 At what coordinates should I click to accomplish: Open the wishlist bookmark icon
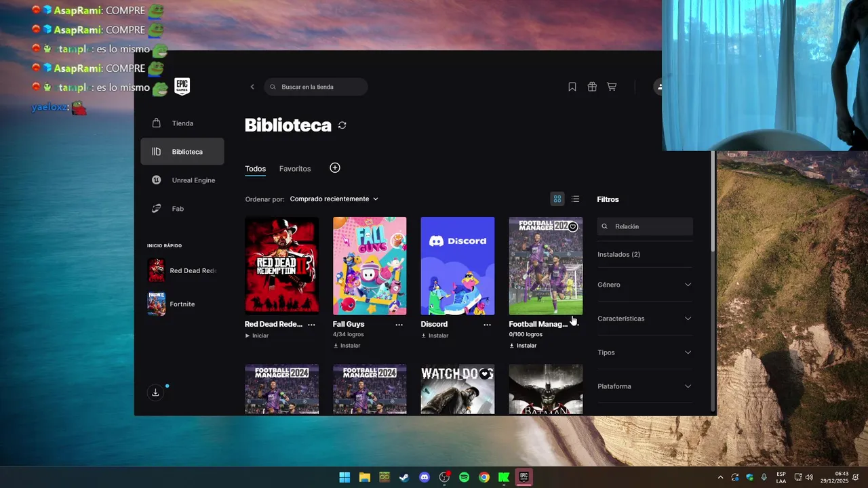572,87
